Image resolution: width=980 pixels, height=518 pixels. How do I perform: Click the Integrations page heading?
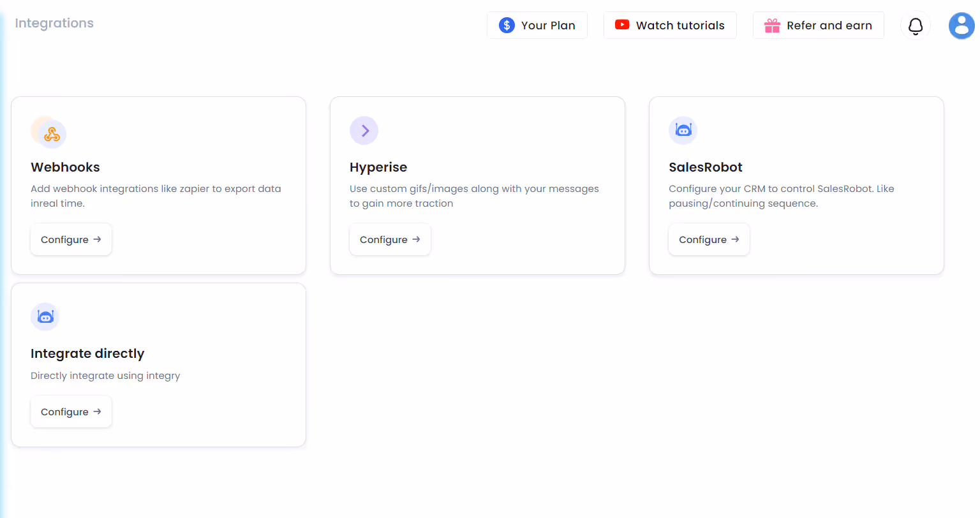[x=54, y=23]
